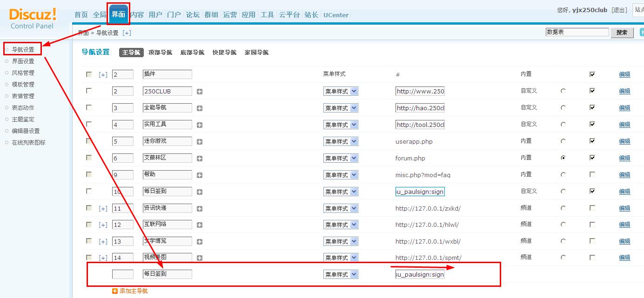The width and height of the screenshot is (644, 298).
Task: Open the 全局 top menu
Action: click(100, 15)
